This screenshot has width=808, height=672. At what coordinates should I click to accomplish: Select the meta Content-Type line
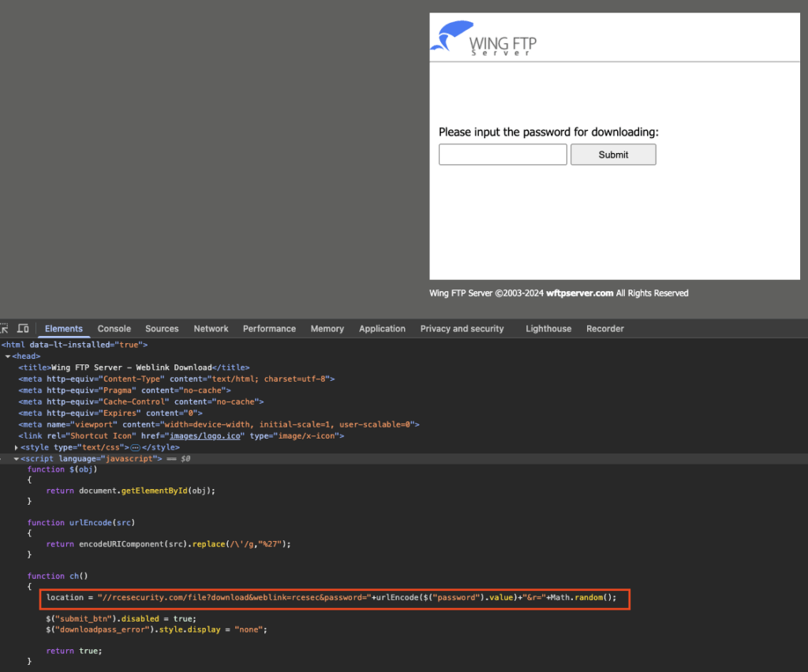point(176,379)
